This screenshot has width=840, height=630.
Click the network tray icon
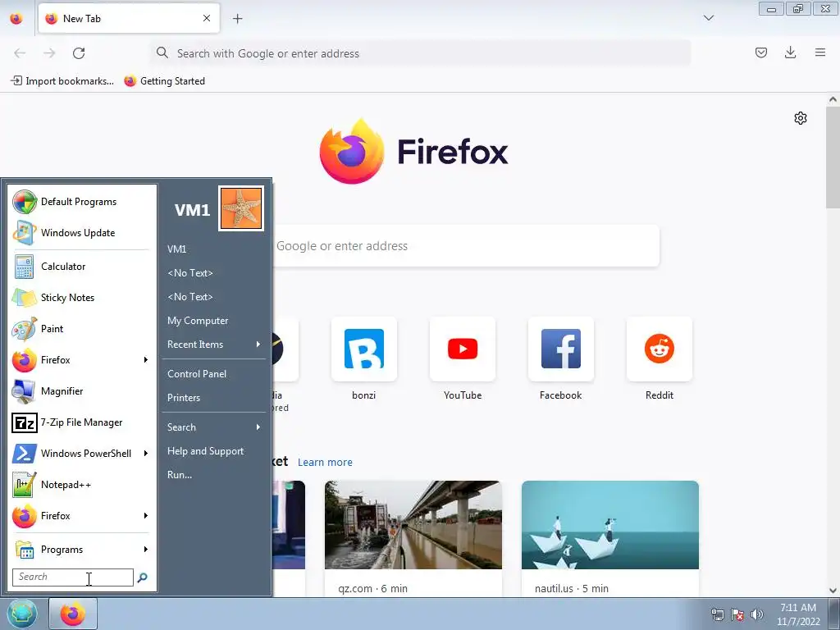click(717, 614)
